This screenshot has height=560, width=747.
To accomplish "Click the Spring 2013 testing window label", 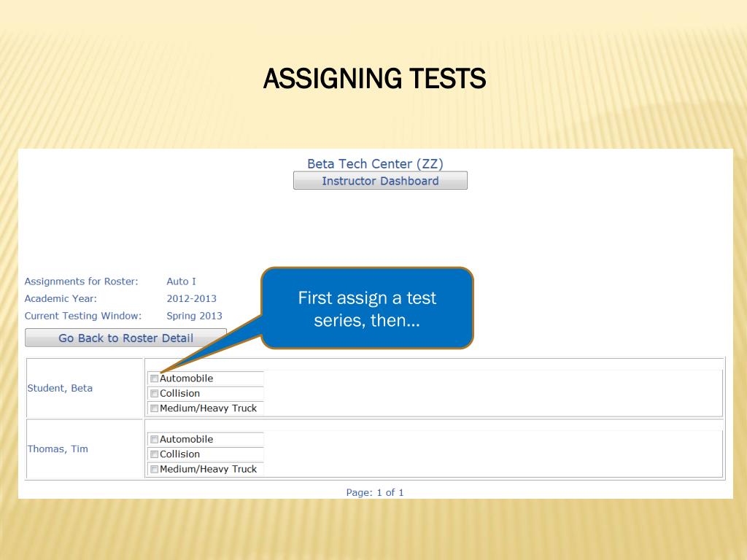I will (x=194, y=316).
